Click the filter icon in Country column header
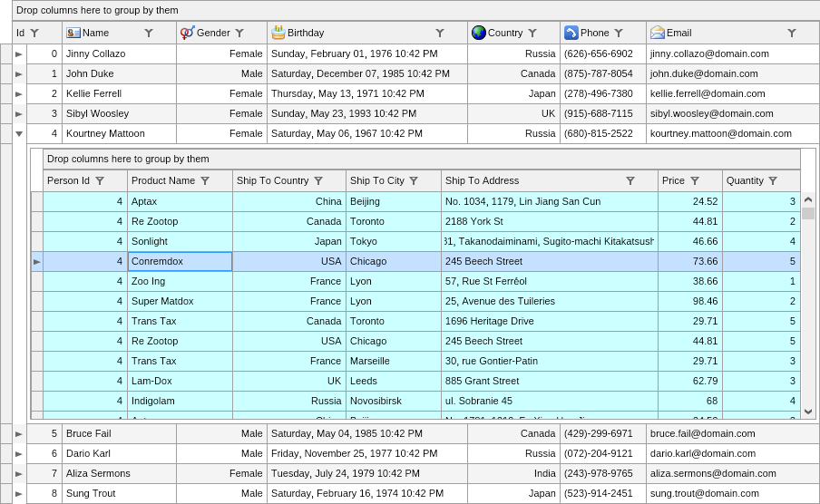 click(x=532, y=33)
